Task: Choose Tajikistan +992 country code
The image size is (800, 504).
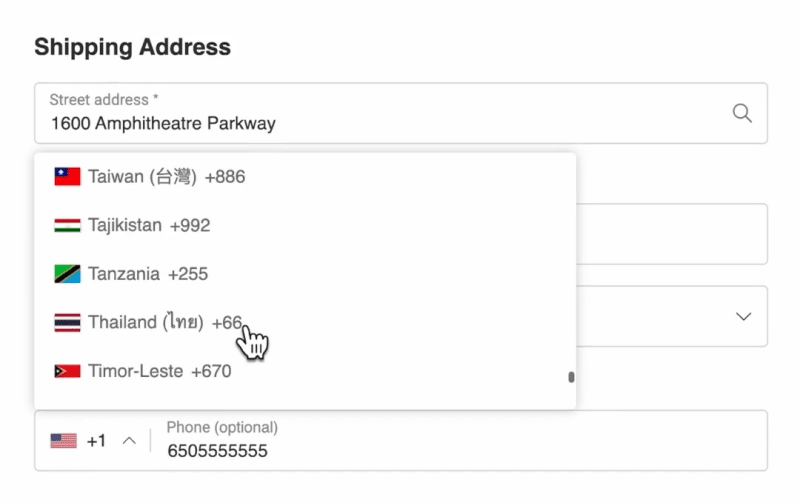Action: 305,225
